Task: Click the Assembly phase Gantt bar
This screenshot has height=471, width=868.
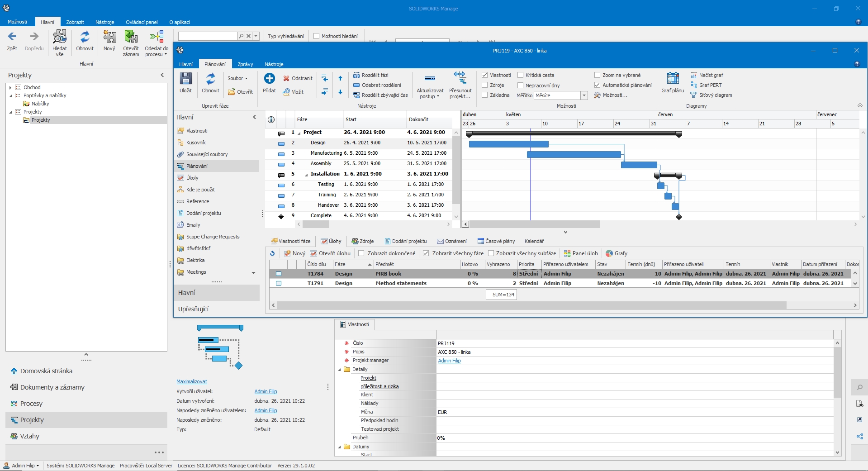Action: click(x=639, y=165)
